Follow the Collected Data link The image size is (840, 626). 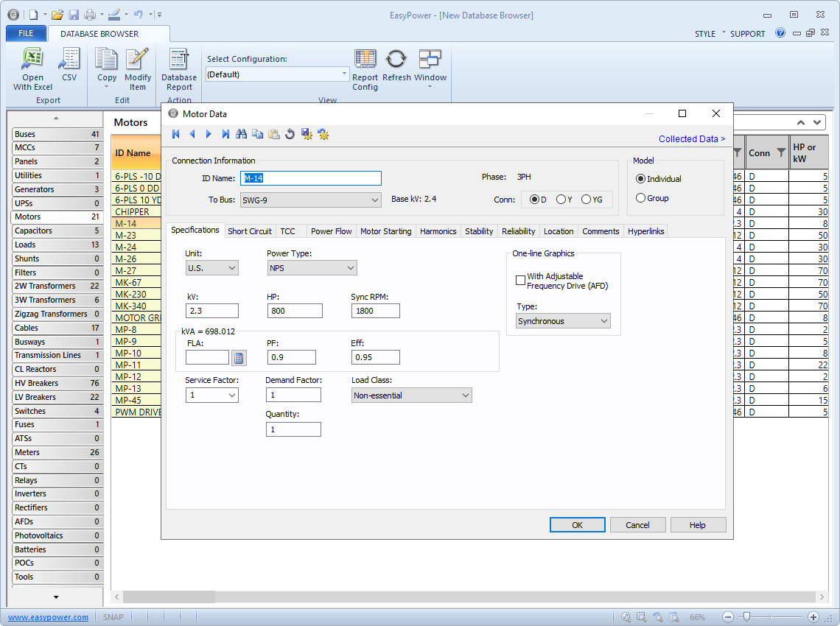pos(691,138)
